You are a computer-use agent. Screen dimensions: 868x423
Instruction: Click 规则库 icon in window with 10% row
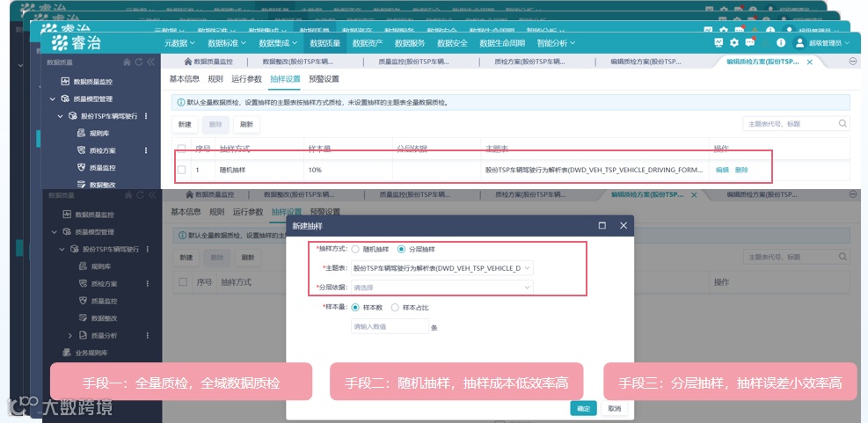coord(81,133)
